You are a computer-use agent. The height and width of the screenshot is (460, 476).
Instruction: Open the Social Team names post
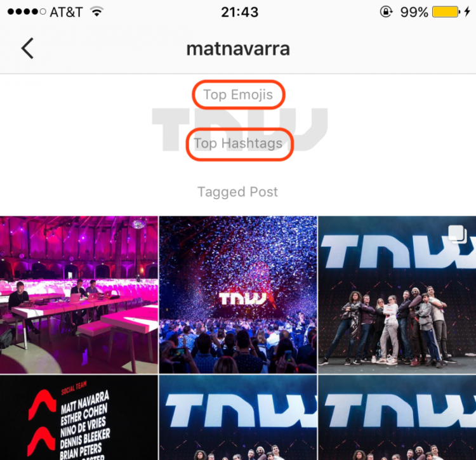click(79, 417)
